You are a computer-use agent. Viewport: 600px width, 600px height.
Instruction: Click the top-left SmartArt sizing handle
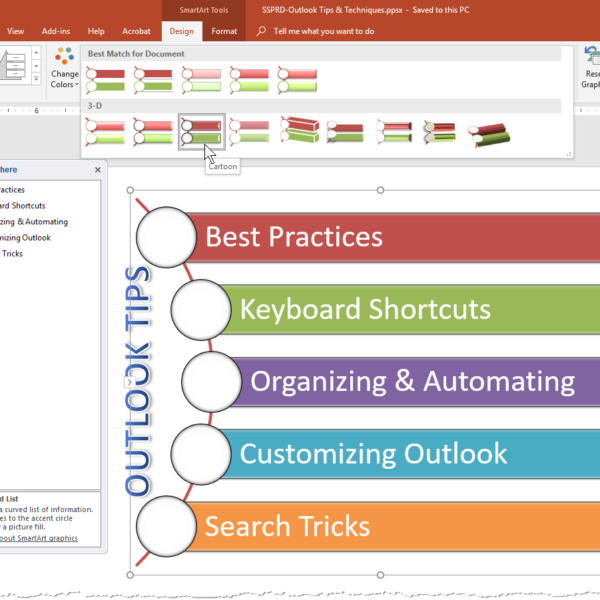click(130, 190)
